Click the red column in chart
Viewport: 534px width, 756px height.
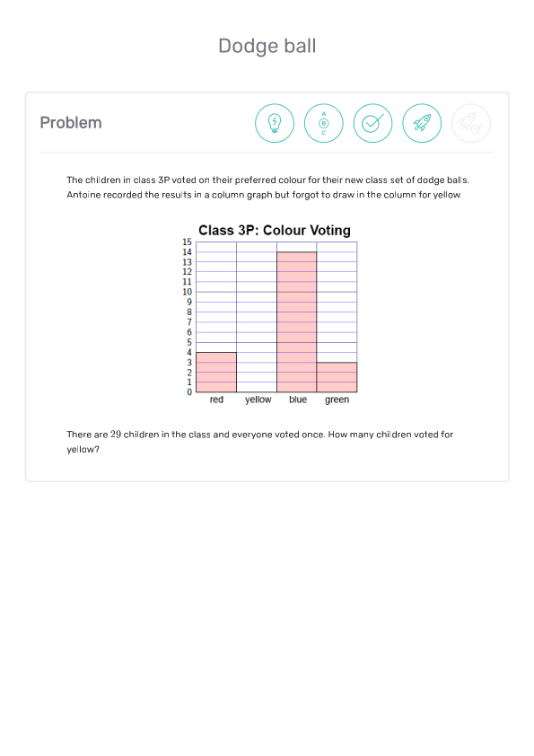tap(216, 373)
